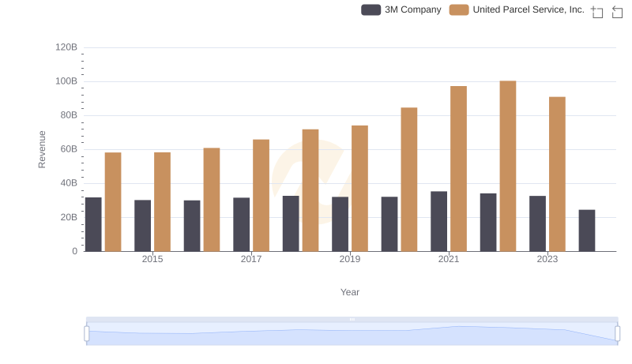Click the 2019 3M Company bar
Screen dimensions: 632x364
tap(340, 224)
